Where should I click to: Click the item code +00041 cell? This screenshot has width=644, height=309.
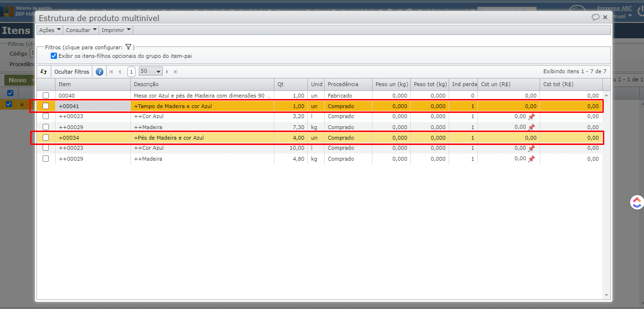(x=93, y=106)
